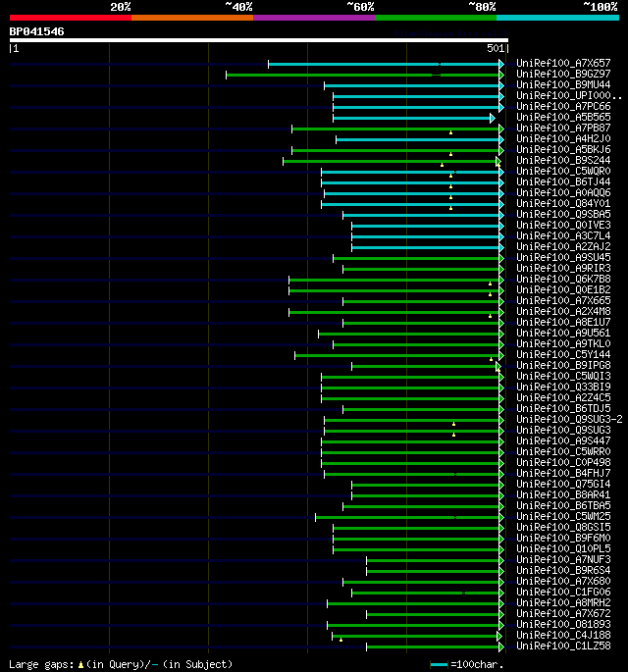This screenshot has height=672, width=628.
Task: Click the UniRef100_B6TDJ5 label
Action: point(563,409)
